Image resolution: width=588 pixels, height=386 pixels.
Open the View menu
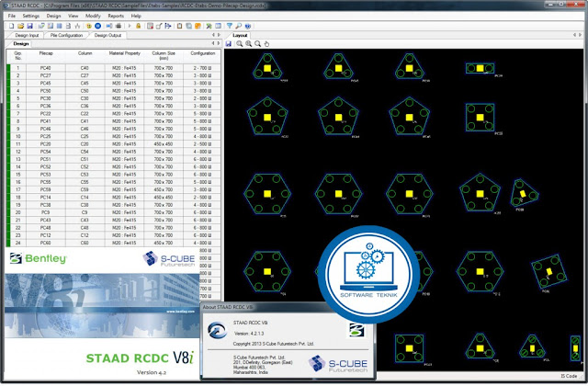tap(73, 16)
